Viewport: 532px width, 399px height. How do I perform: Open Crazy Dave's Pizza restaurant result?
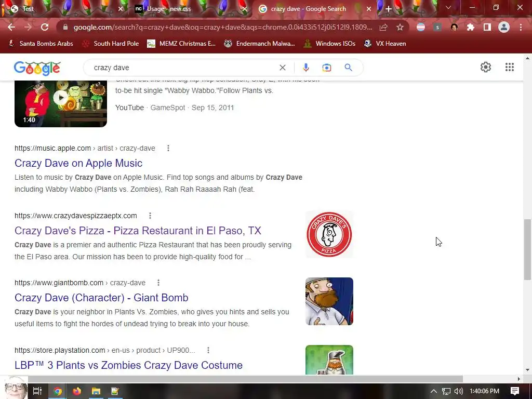coord(138,231)
